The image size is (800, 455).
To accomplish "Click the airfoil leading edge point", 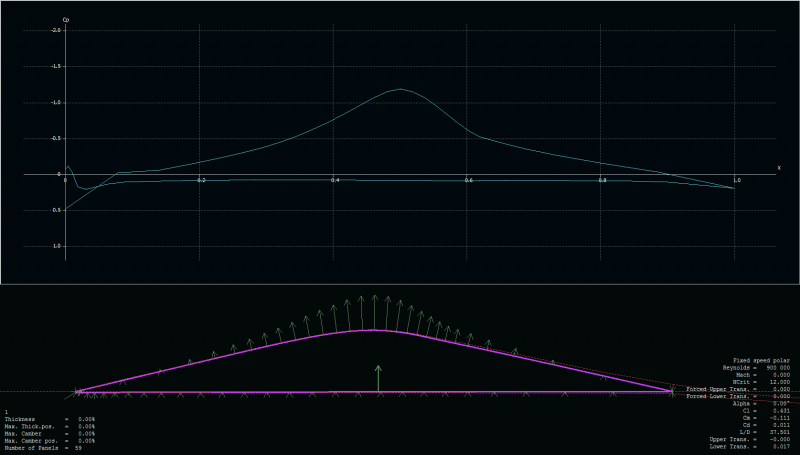I will click(x=78, y=392).
